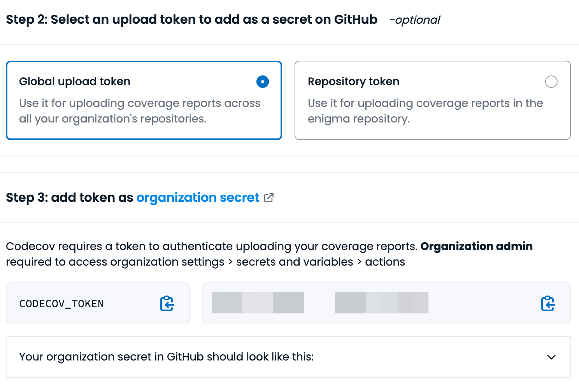Open 'Your organization secret in GitHub' section
The height and width of the screenshot is (392, 579).
tap(167, 357)
